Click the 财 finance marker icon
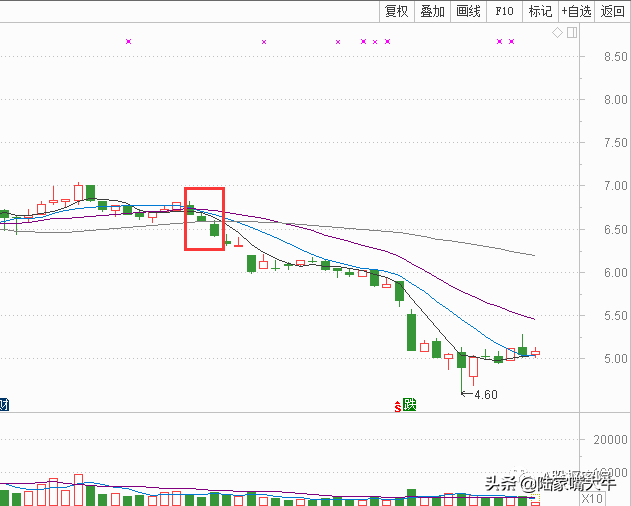The width and height of the screenshot is (631, 506). coord(4,405)
